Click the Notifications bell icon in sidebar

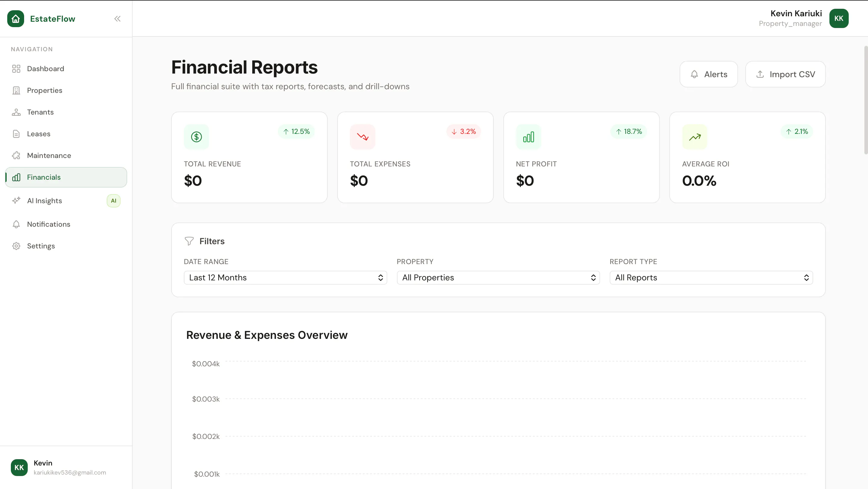tap(16, 224)
